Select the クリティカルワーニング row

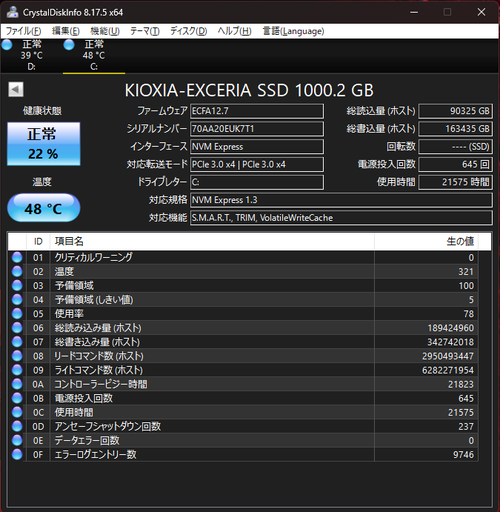tap(243, 257)
